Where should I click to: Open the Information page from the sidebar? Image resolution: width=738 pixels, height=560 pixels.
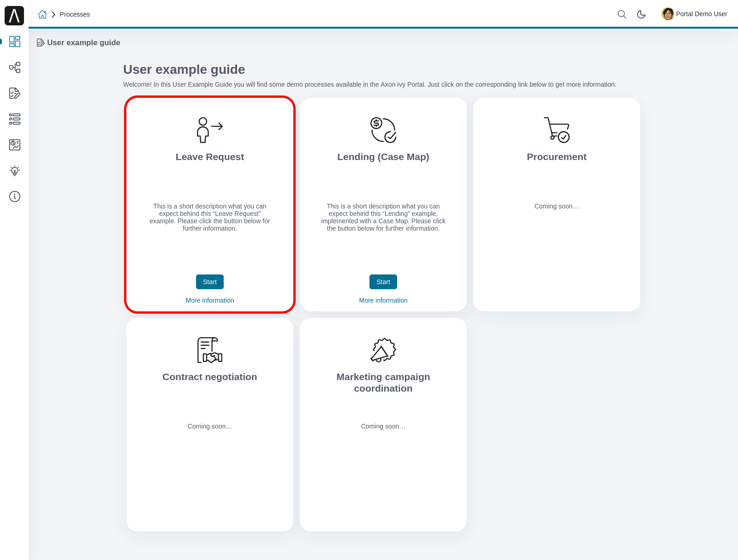pos(15,196)
